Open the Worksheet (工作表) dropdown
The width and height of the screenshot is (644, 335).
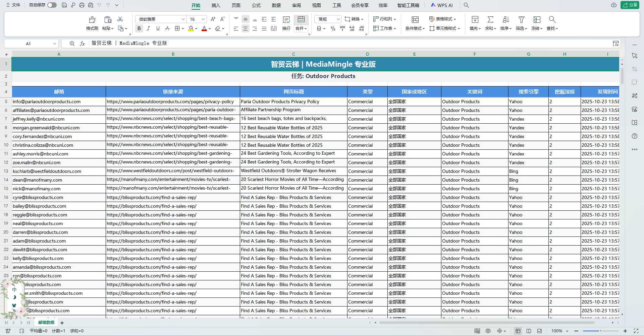[x=384, y=28]
